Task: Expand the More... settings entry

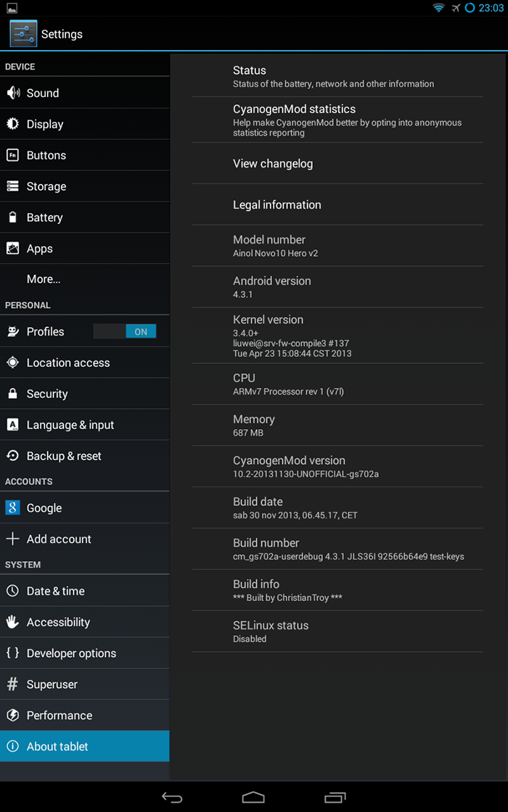Action: pos(44,279)
